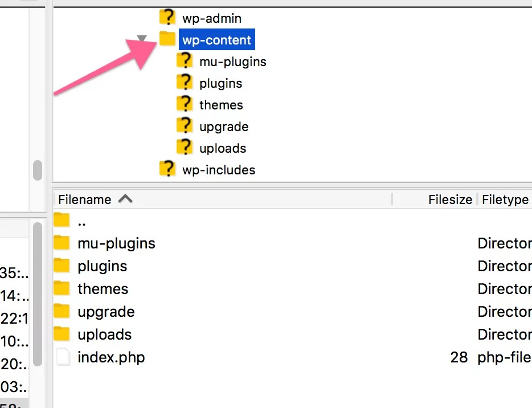
Task: Collapse the wp-content tree node triangle
Action: tap(141, 38)
